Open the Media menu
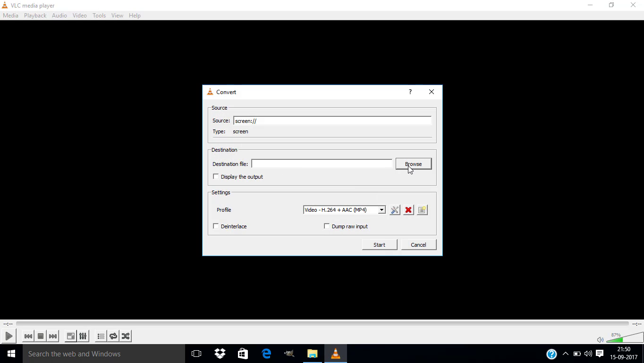The image size is (644, 363). (10, 15)
